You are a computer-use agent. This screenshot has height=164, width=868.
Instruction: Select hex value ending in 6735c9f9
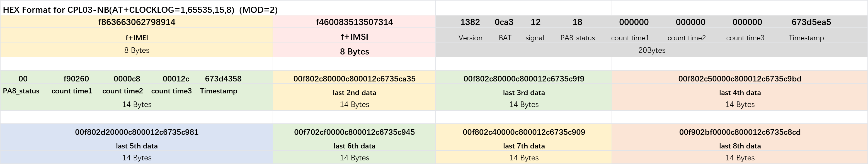[524, 79]
